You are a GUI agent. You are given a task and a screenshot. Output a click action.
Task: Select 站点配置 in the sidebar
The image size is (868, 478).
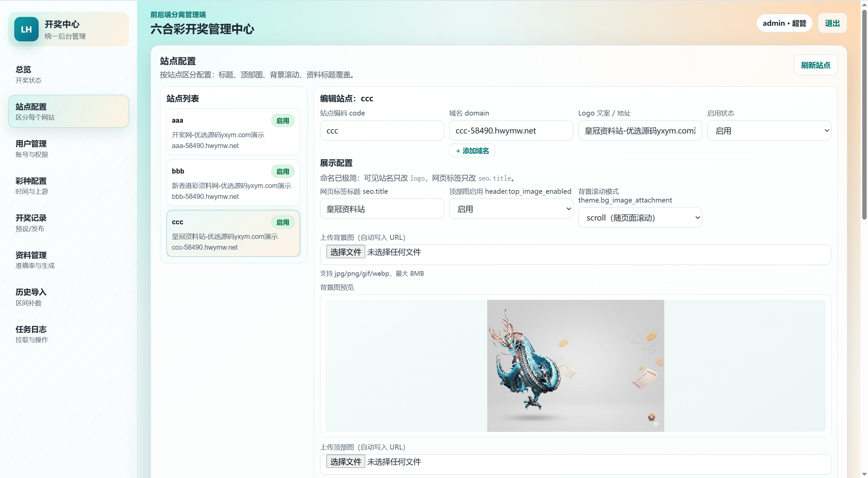[x=68, y=111]
